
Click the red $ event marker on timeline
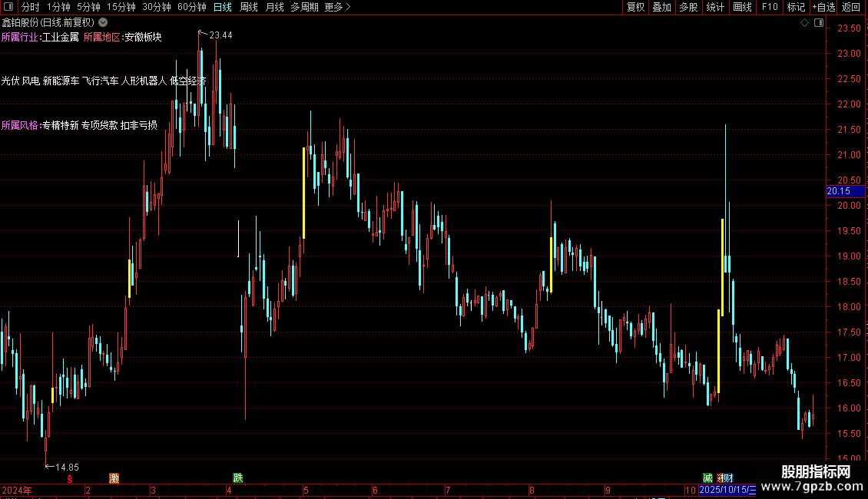coord(70,478)
